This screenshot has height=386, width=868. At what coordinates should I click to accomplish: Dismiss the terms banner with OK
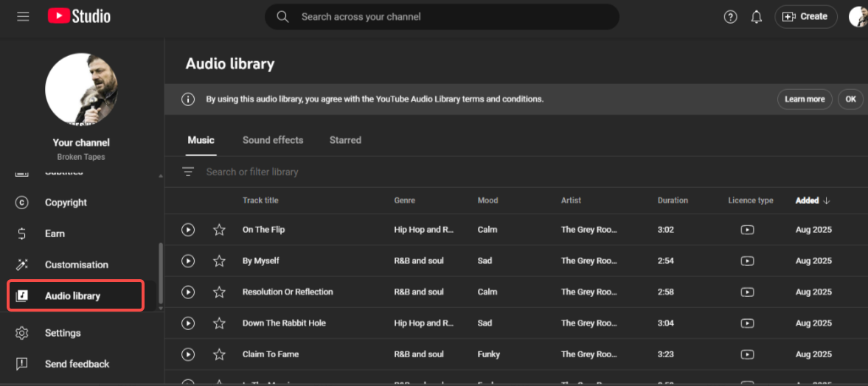[850, 99]
